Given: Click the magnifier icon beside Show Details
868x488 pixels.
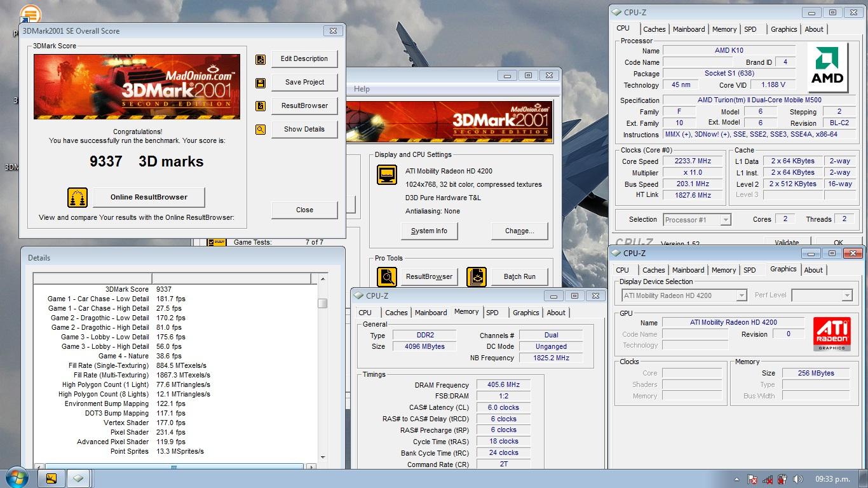Looking at the screenshot, I should pos(261,130).
